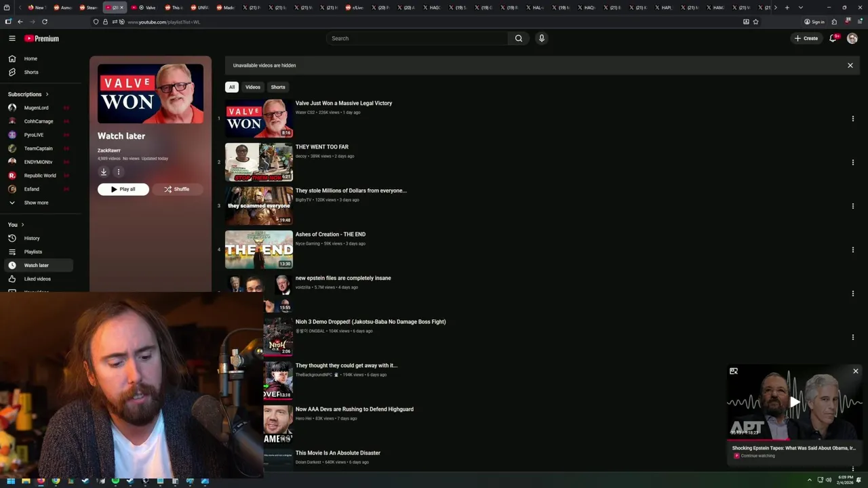Open the Nioh 3 Demo Dropped video
This screenshot has width=868, height=488.
pos(370,322)
